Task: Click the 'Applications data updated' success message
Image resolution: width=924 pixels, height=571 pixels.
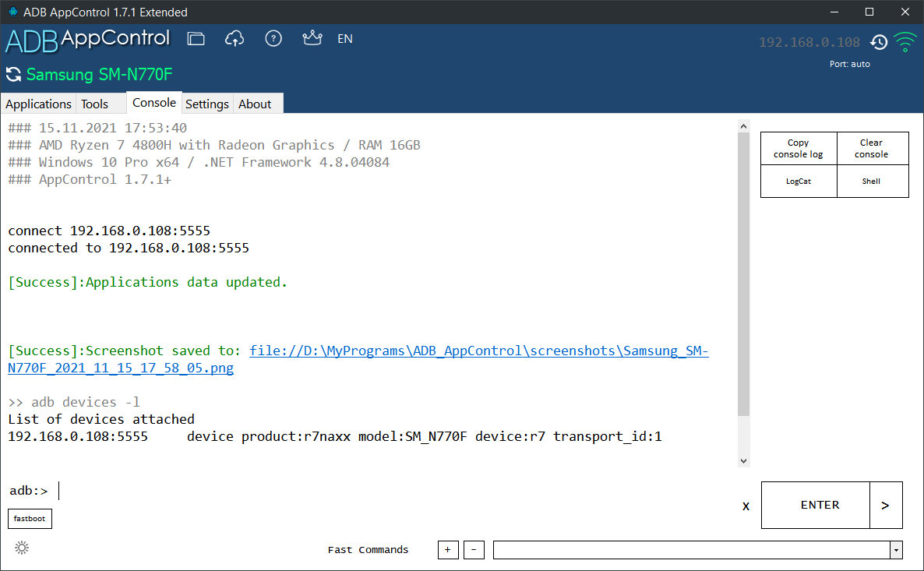Action: click(147, 282)
